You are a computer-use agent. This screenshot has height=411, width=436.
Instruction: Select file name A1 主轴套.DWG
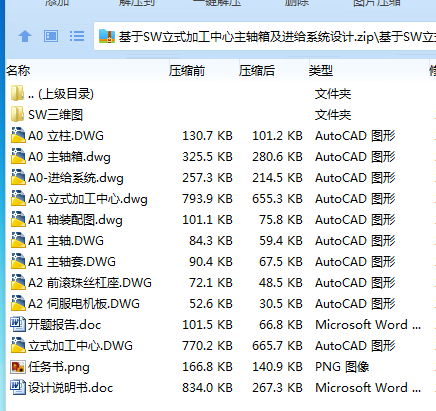pyautogui.click(x=72, y=262)
